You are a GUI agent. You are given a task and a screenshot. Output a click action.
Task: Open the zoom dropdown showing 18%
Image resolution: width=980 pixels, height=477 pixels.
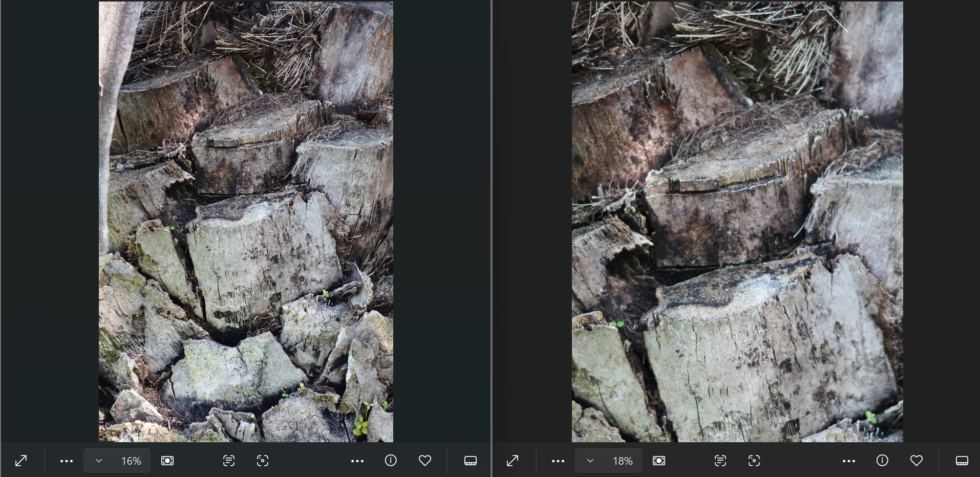pos(590,461)
